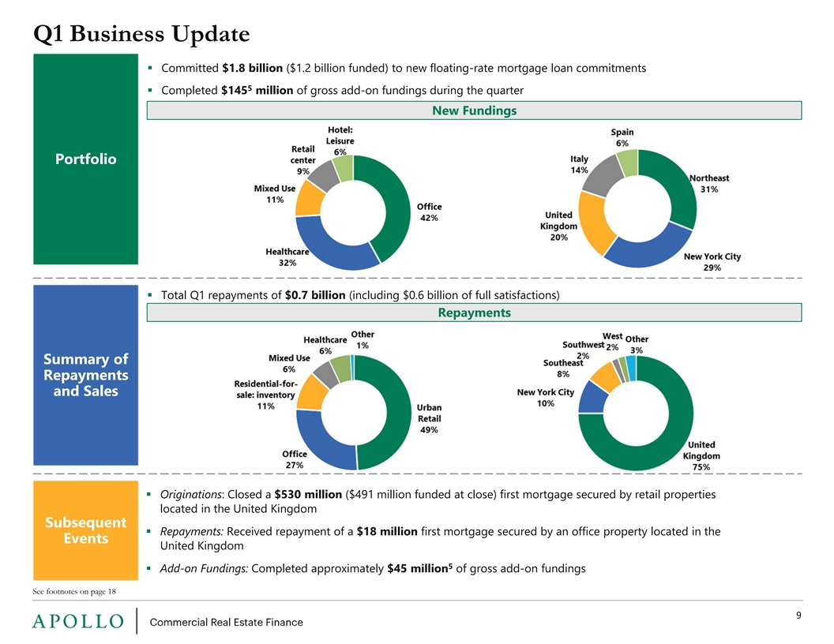Image resolution: width=834 pixels, height=644 pixels.
Task: Click the orange Subsequent Events box
Action: point(85,530)
